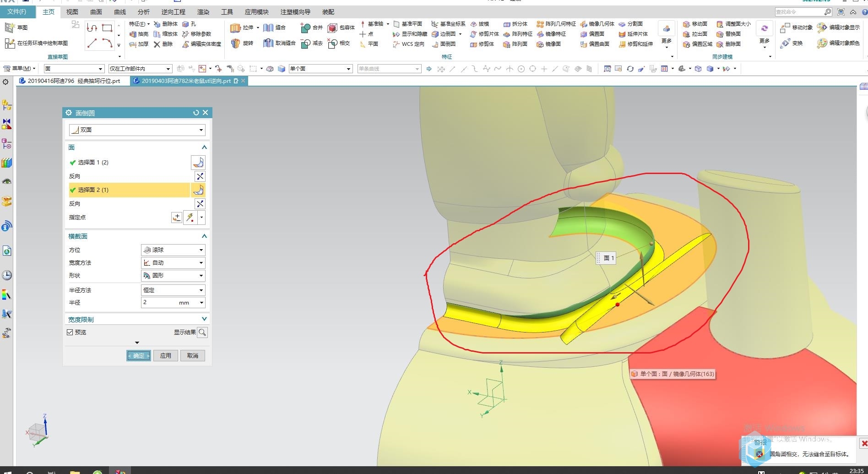Click the 镜像几何体 mirror geometry icon
Viewport: 868px width, 474px height.
click(584, 24)
